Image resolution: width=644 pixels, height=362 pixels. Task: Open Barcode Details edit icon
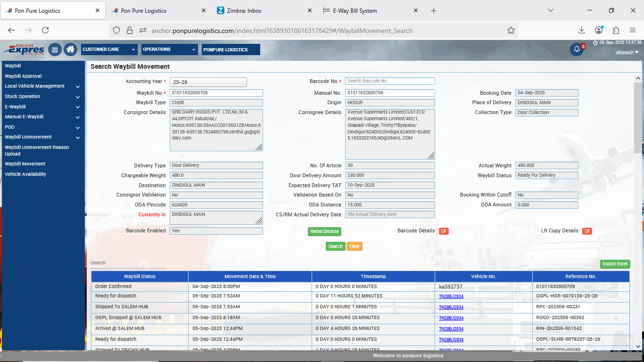tap(444, 231)
